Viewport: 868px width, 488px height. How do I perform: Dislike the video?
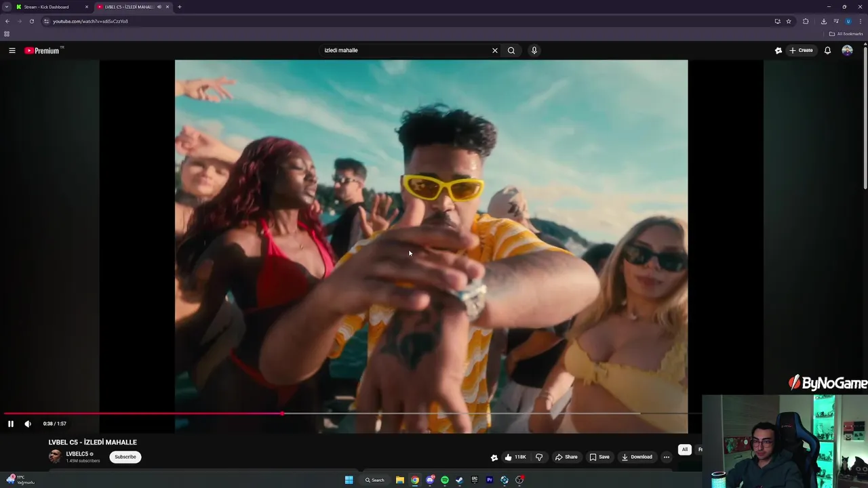click(x=539, y=457)
